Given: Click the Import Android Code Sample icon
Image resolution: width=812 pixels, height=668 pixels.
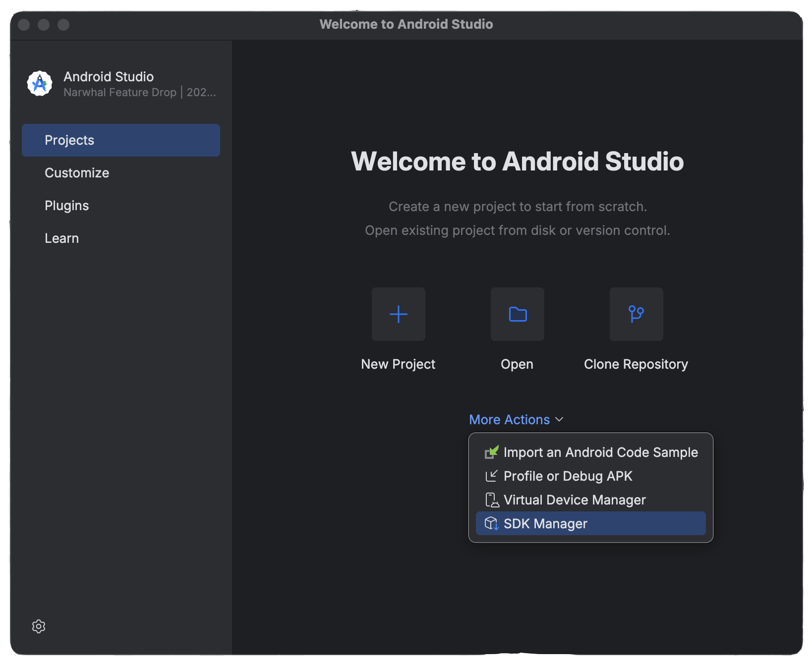Looking at the screenshot, I should pyautogui.click(x=491, y=452).
